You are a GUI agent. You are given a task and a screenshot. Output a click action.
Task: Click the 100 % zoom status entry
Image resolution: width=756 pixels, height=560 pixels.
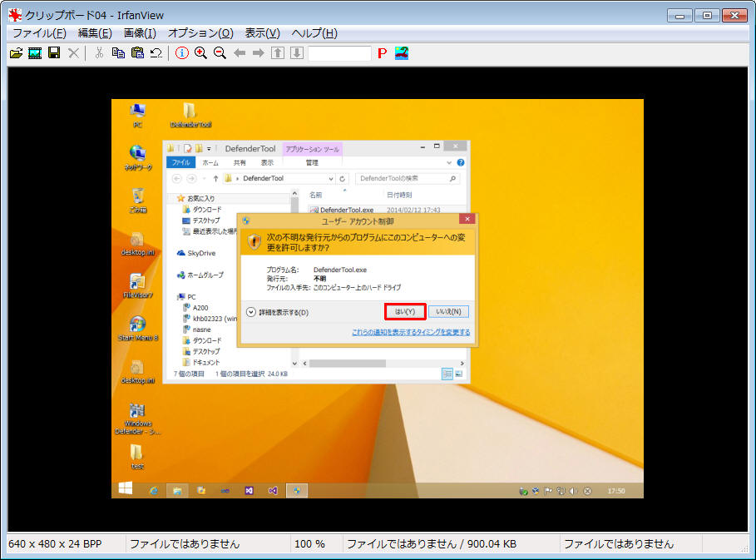click(x=309, y=544)
